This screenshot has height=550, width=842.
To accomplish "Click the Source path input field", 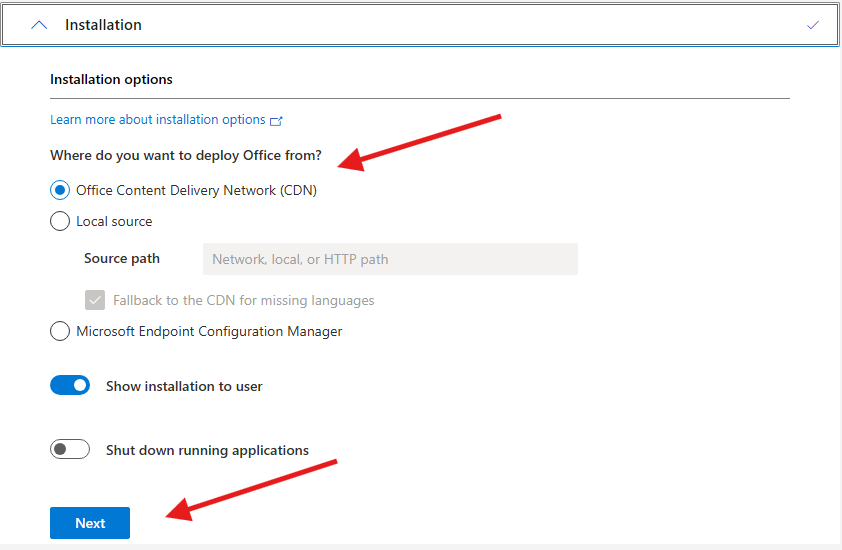I will pyautogui.click(x=390, y=259).
